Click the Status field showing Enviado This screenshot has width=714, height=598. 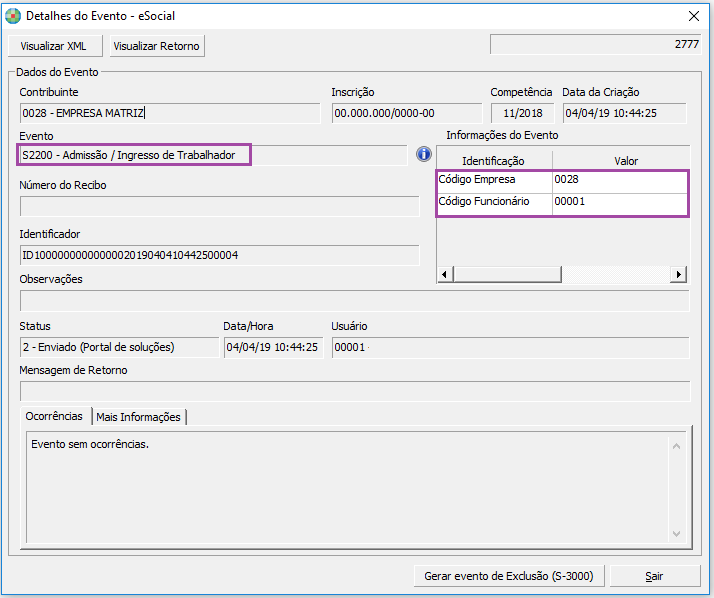coord(118,347)
